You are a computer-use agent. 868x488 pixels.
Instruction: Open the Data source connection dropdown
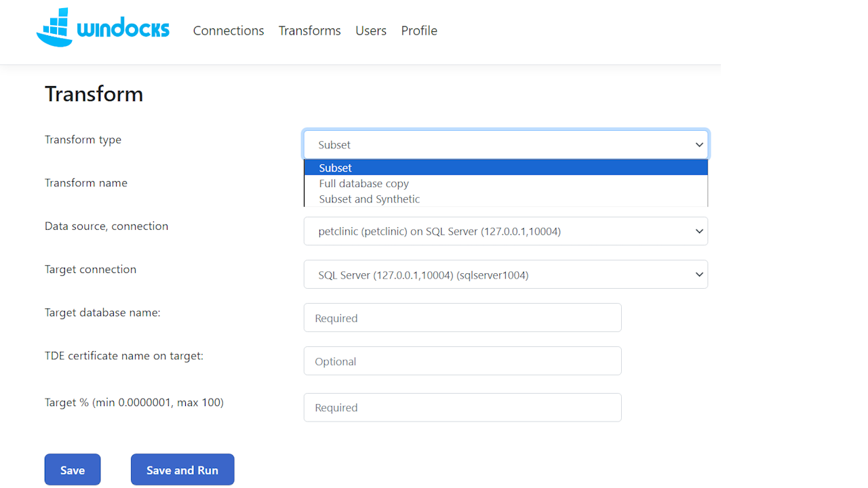tap(505, 231)
